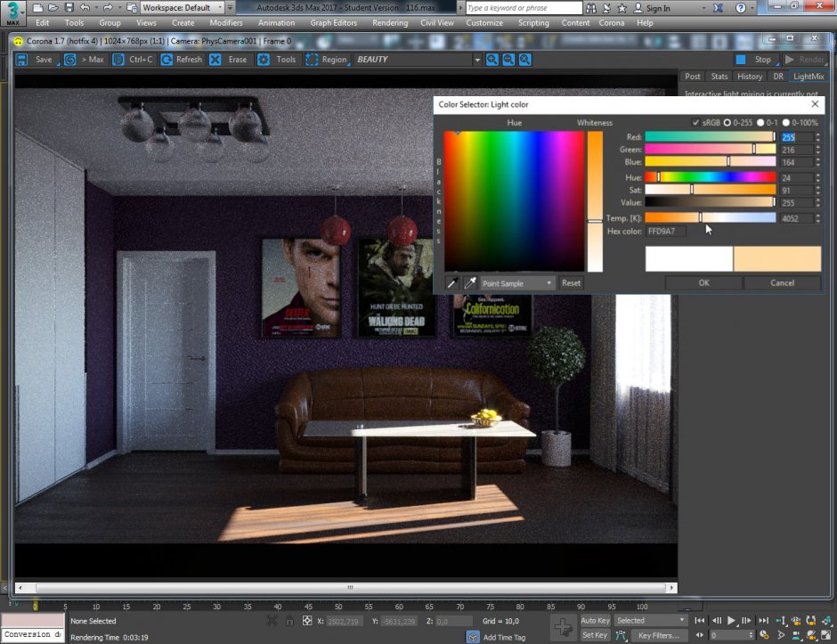837x644 pixels.
Task: Click the zoom out magnifier icon
Action: 508,60
